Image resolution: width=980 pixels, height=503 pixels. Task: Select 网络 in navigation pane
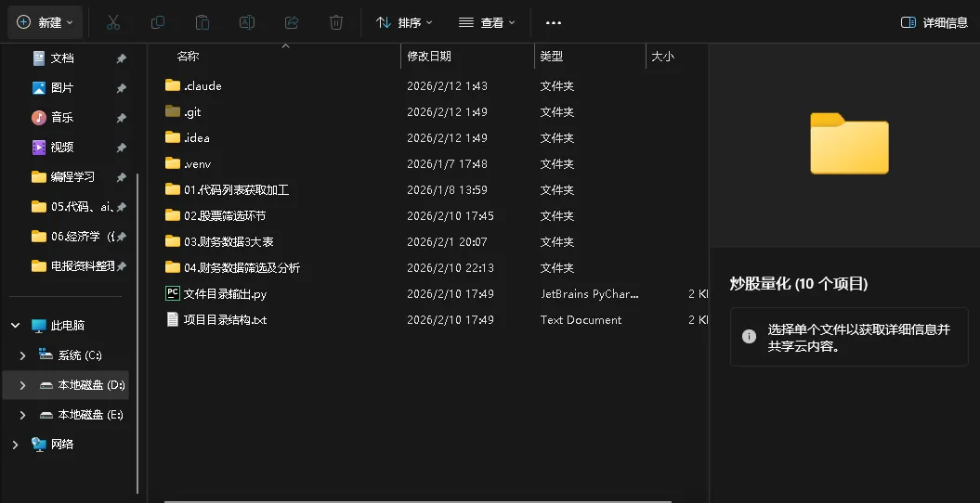tap(62, 445)
